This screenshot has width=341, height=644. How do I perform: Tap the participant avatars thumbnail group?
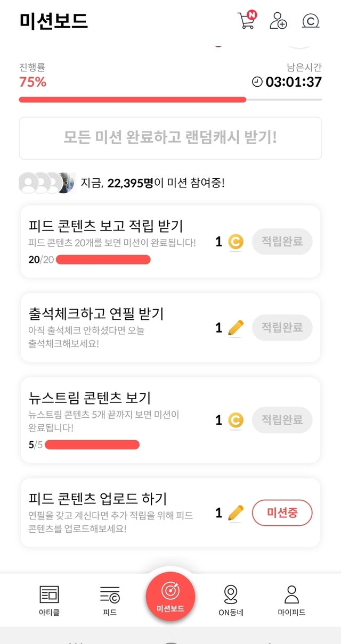[x=47, y=183]
